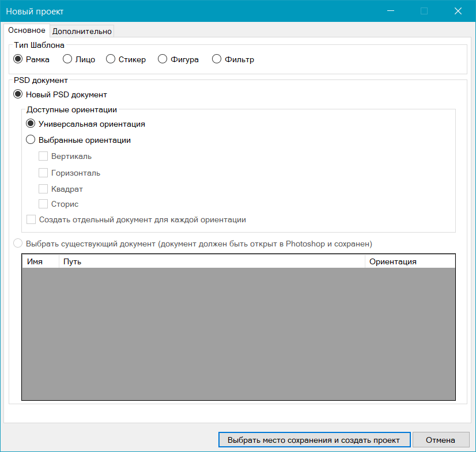Choose Универсальная ориентация
This screenshot has width=476, height=452.
[31, 124]
